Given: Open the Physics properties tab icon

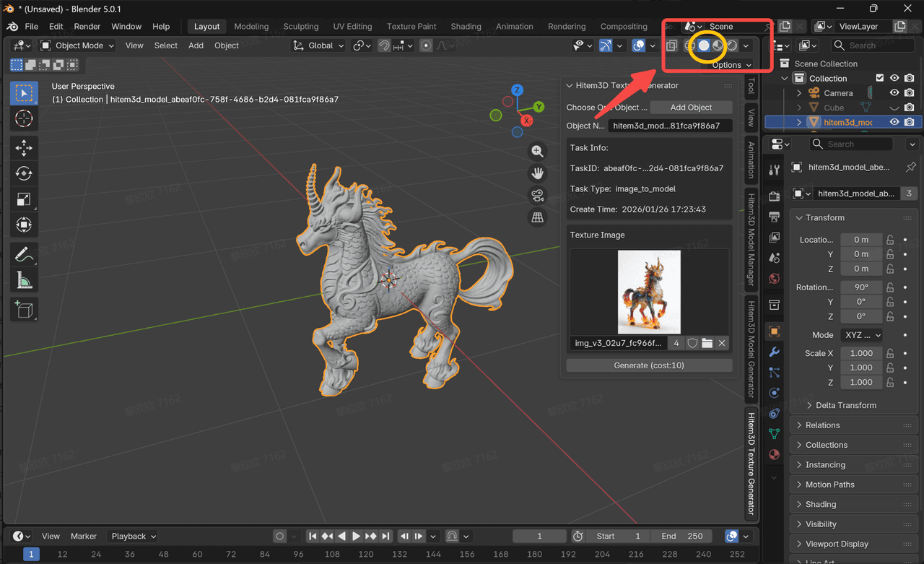Looking at the screenshot, I should tap(775, 393).
